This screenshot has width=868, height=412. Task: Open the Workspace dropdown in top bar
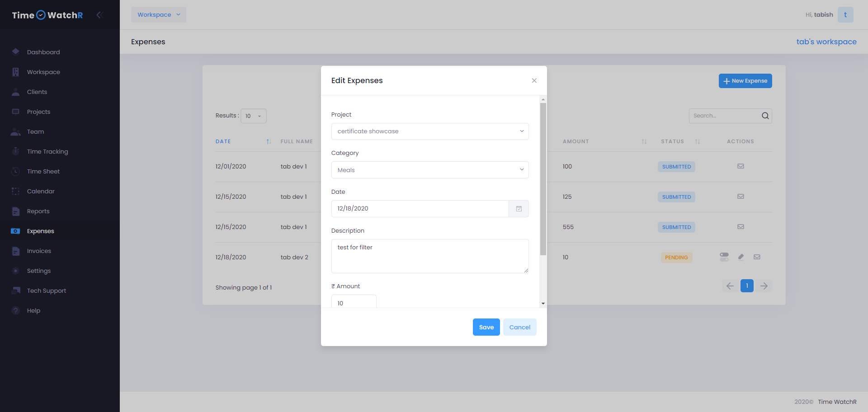[159, 15]
